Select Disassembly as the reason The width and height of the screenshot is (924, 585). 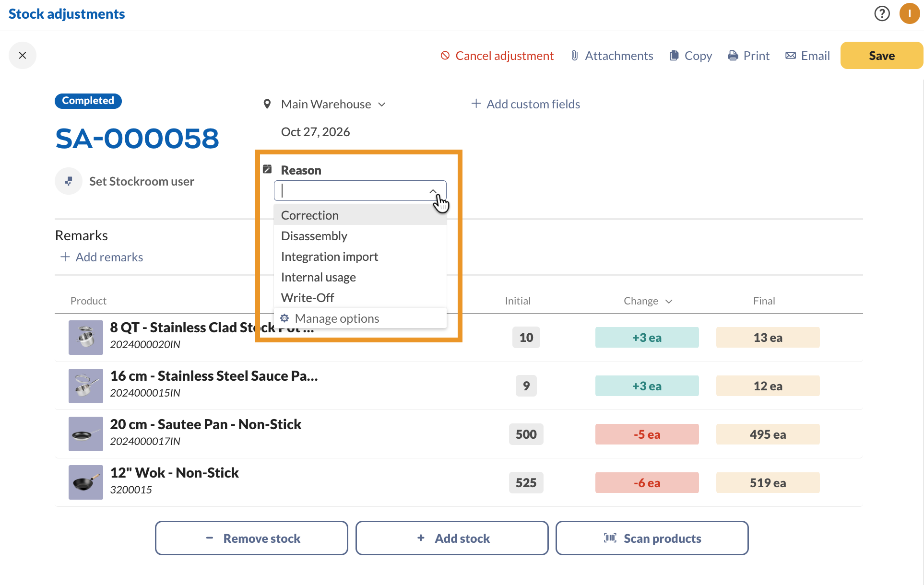click(x=360, y=236)
